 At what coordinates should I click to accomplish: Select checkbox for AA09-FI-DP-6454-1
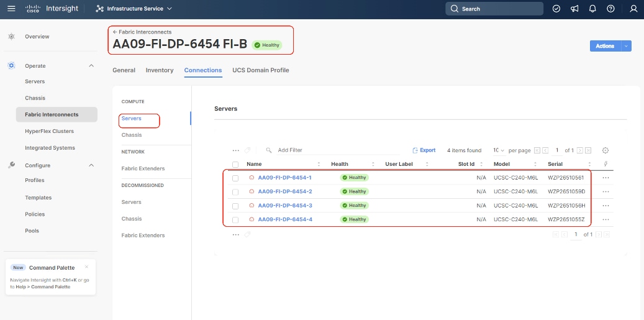pos(235,178)
